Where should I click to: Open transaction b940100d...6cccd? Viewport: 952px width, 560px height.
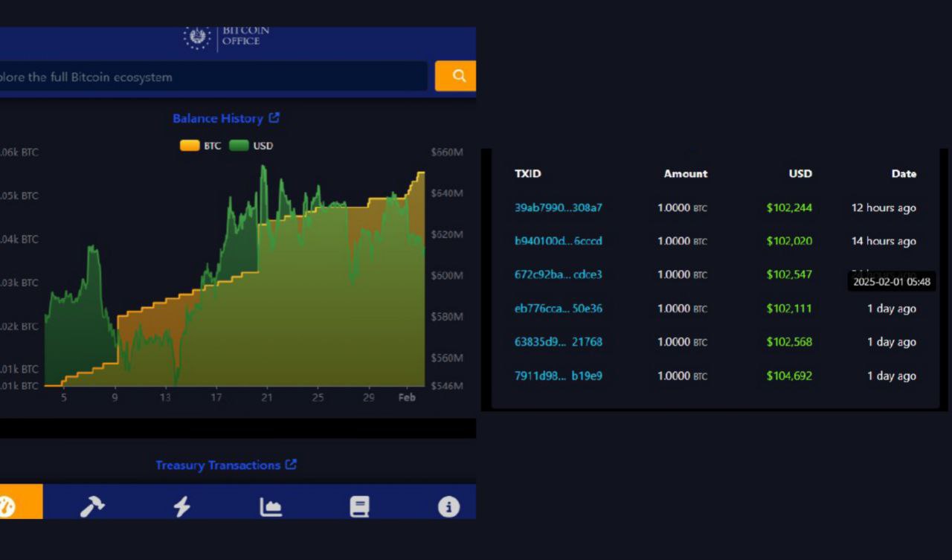point(558,241)
